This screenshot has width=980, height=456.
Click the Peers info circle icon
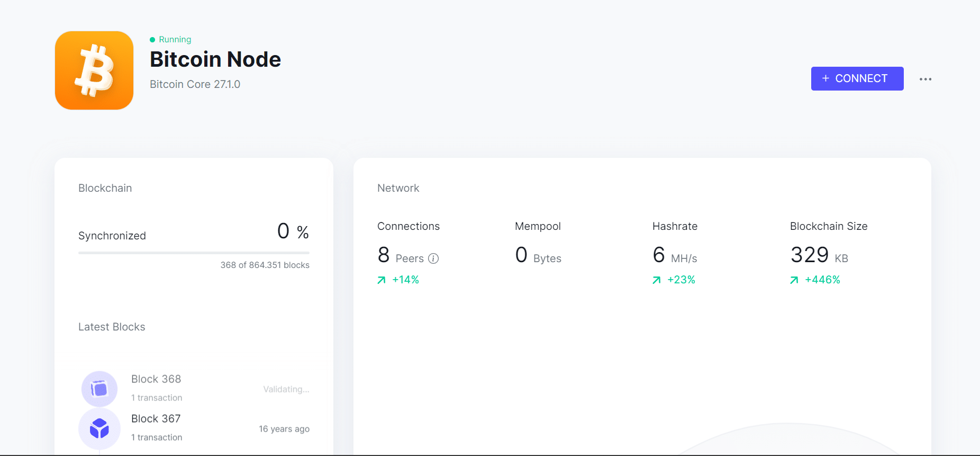pos(433,258)
